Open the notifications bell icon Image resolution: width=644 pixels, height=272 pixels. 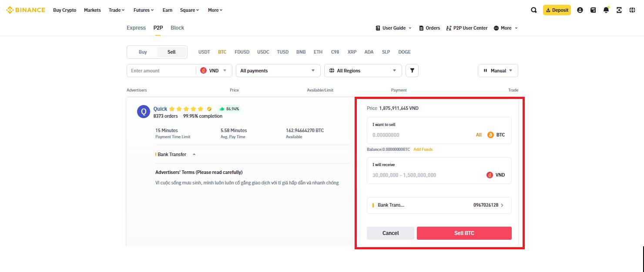tap(606, 10)
